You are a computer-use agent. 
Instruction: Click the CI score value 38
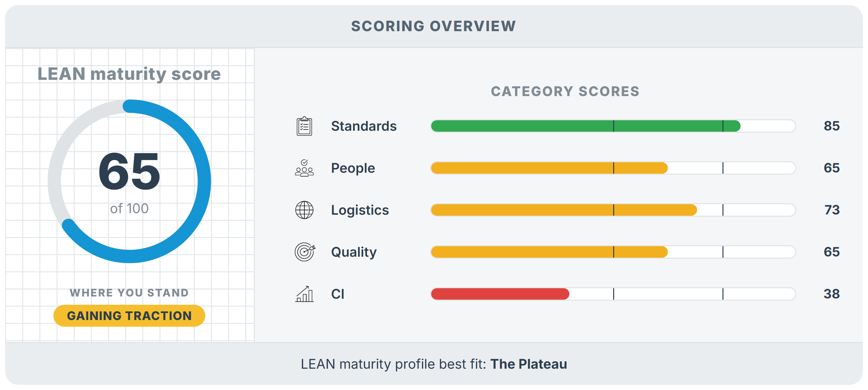pyautogui.click(x=831, y=294)
